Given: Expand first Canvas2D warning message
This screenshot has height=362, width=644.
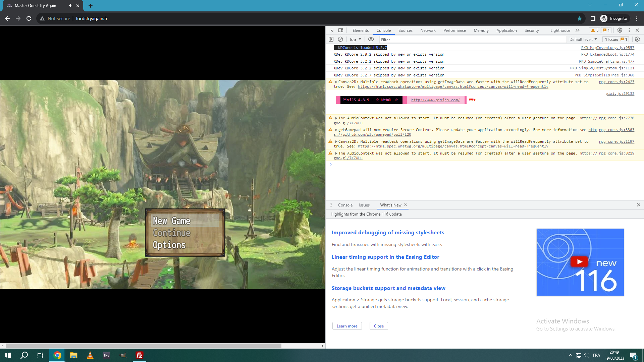Looking at the screenshot, I should (x=336, y=82).
